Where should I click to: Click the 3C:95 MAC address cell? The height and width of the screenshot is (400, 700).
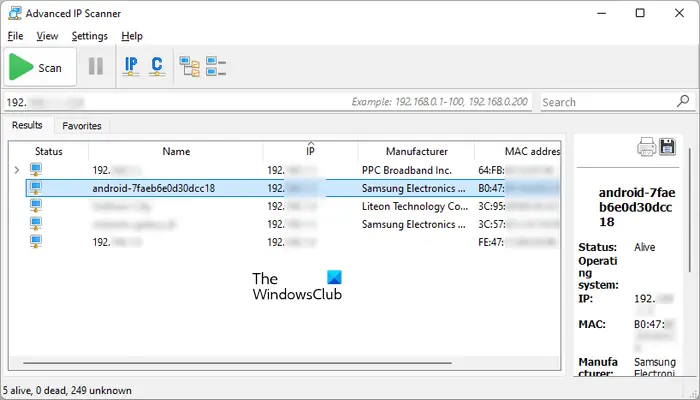click(518, 206)
